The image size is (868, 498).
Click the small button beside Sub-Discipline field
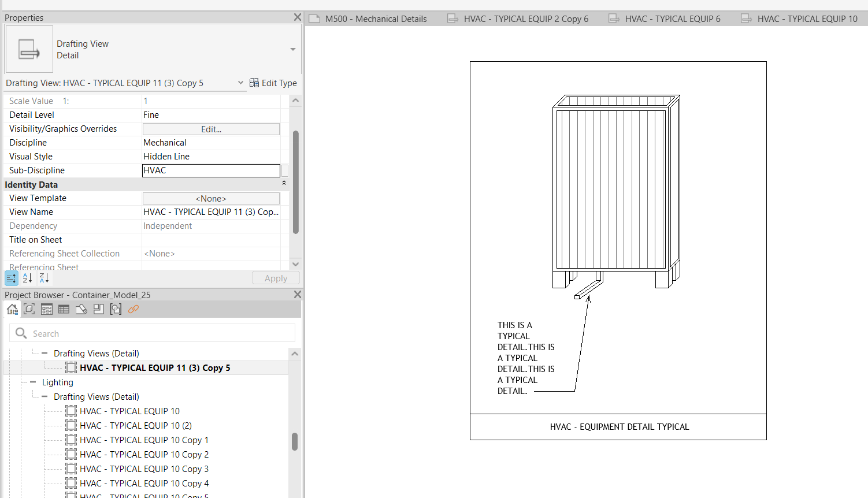coord(285,170)
